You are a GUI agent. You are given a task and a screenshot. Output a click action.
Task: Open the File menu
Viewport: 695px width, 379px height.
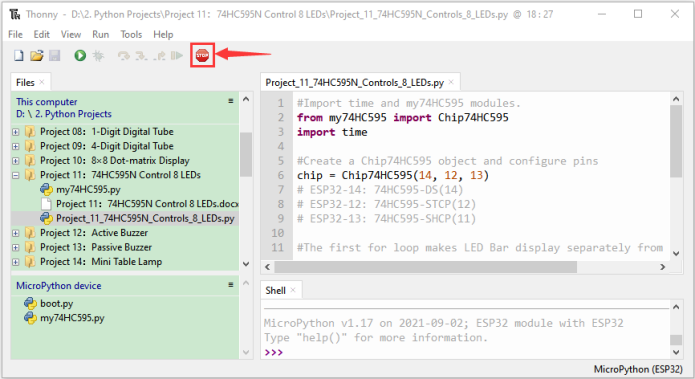pos(15,34)
